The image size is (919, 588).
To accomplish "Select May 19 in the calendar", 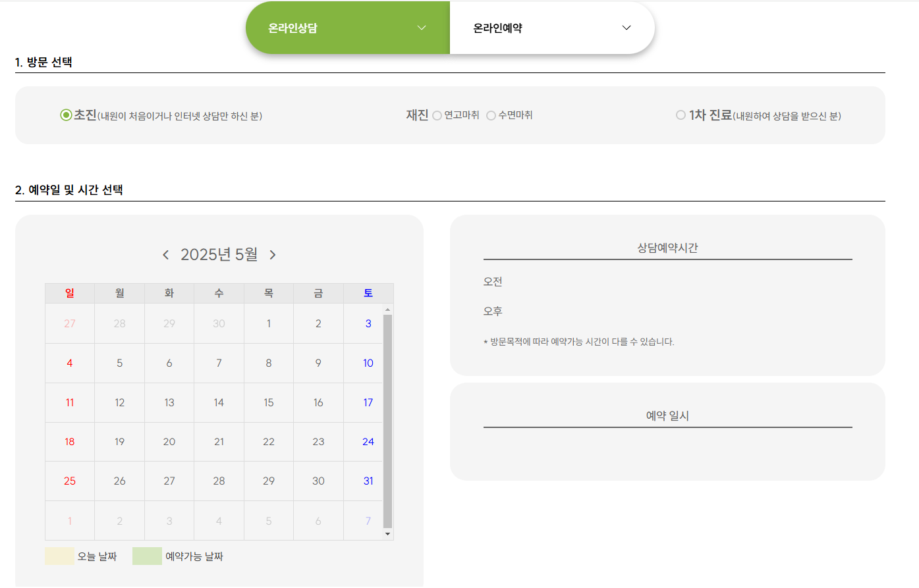I will 119,442.
